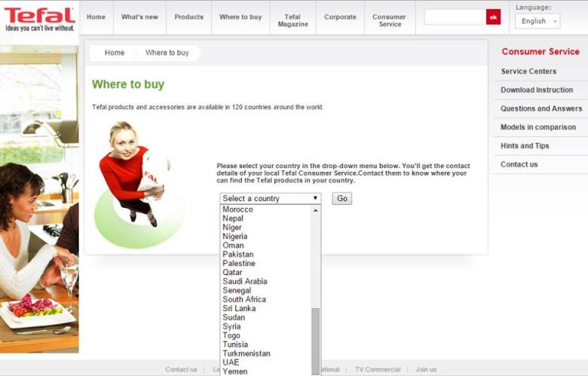588x376 pixels.
Task: Open Consumer Service in top navigation
Action: (390, 20)
